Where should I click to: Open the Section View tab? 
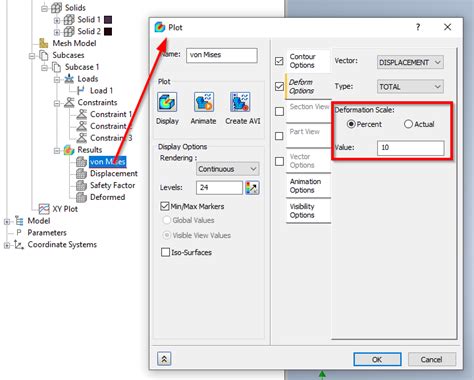308,111
